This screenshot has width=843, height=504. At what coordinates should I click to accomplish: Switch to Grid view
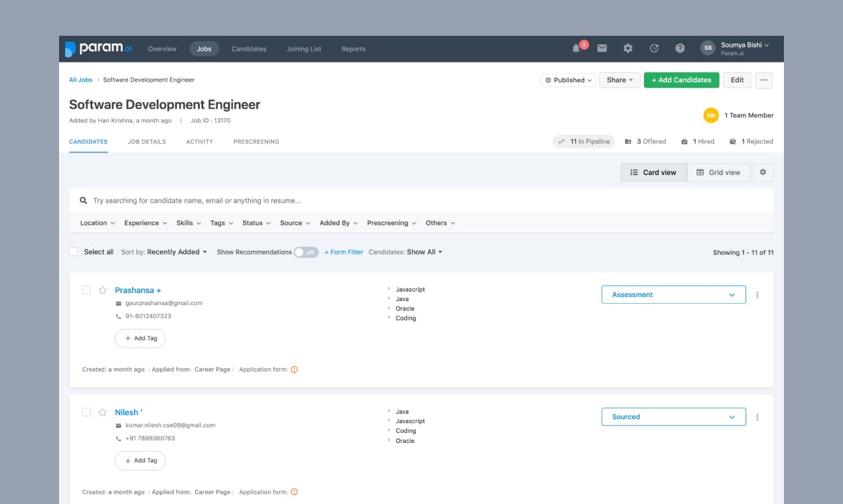tap(718, 172)
